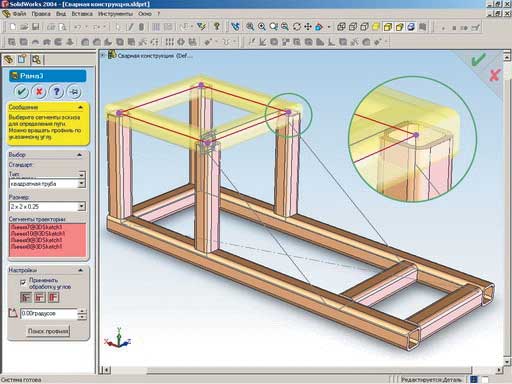Click the Rotate View icon

(x=296, y=26)
